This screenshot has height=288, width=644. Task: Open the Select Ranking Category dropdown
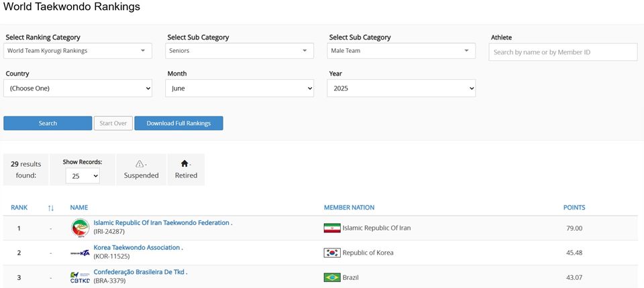[x=78, y=51]
